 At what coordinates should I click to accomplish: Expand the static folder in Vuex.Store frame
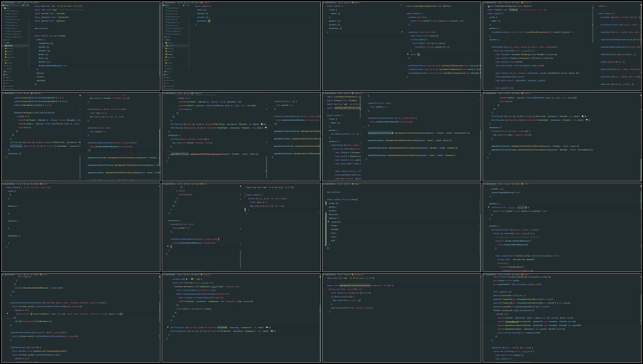2,74
